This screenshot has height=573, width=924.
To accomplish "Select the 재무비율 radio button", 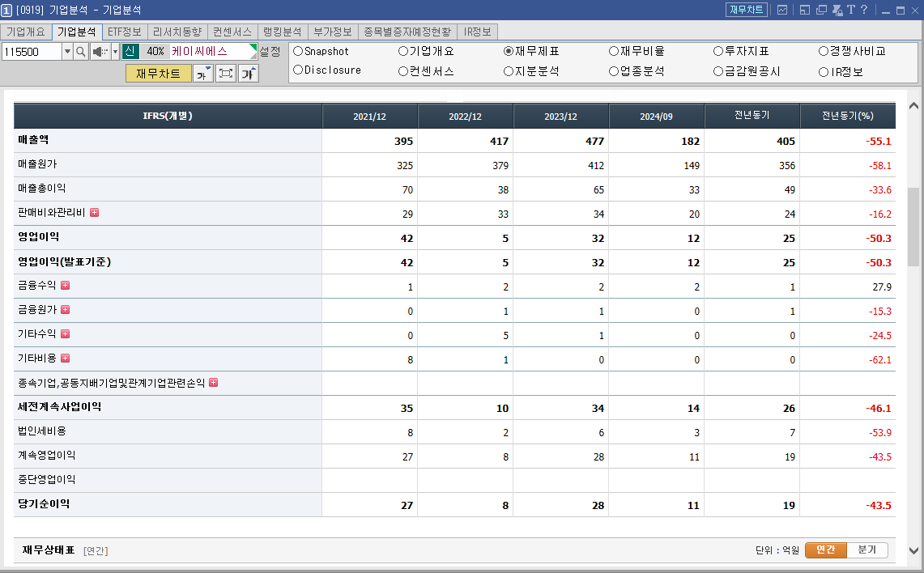I will (x=614, y=50).
